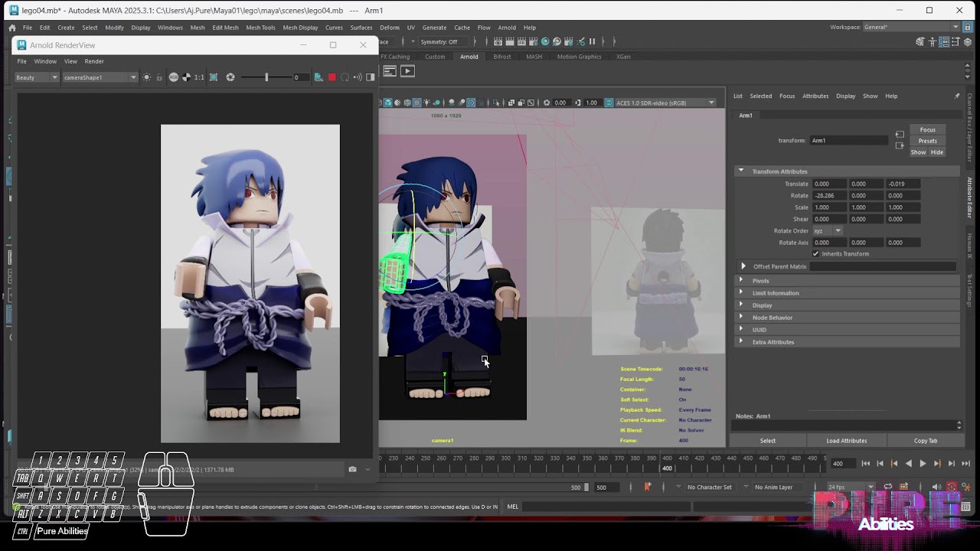The height and width of the screenshot is (551, 980).
Task: Click the isolate selection light icon in RenderView
Action: [146, 77]
